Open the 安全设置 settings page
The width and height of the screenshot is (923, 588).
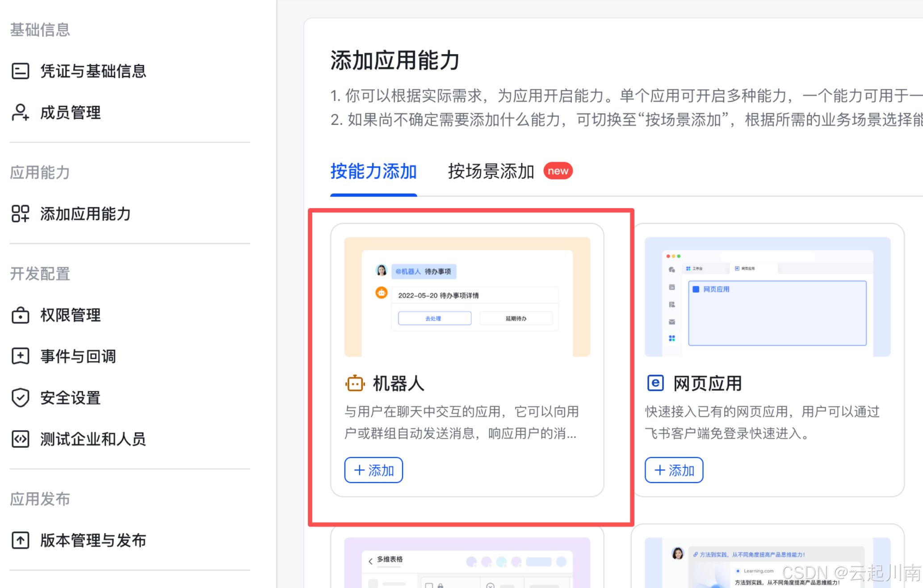coord(70,397)
